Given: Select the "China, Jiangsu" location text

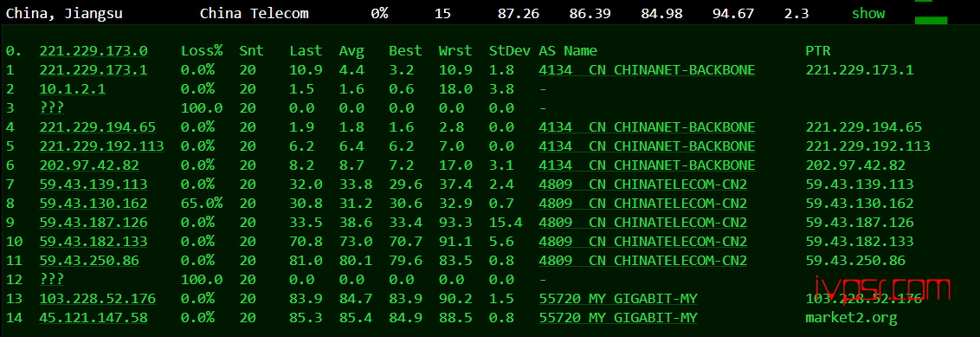Looking at the screenshot, I should click(x=64, y=13).
